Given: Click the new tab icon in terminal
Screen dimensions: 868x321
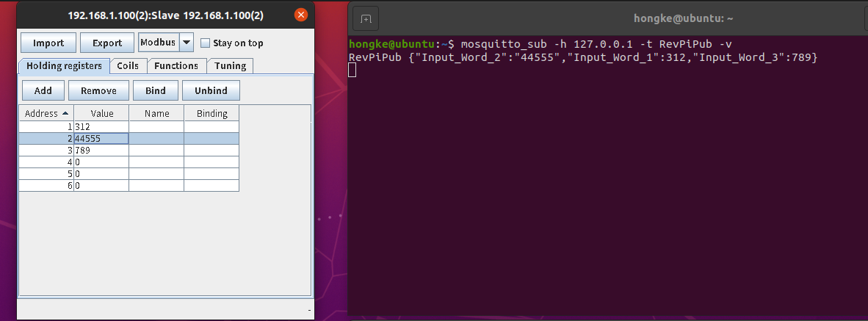Looking at the screenshot, I should [366, 19].
